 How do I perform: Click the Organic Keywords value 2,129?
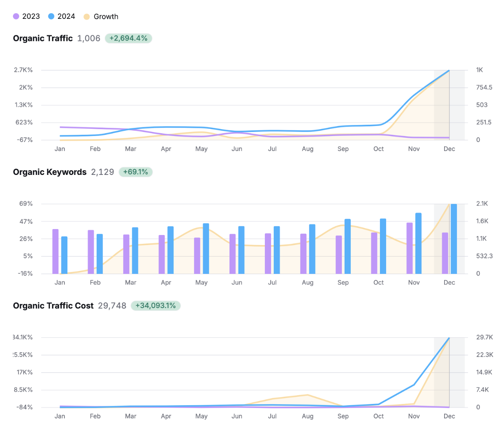click(x=102, y=172)
